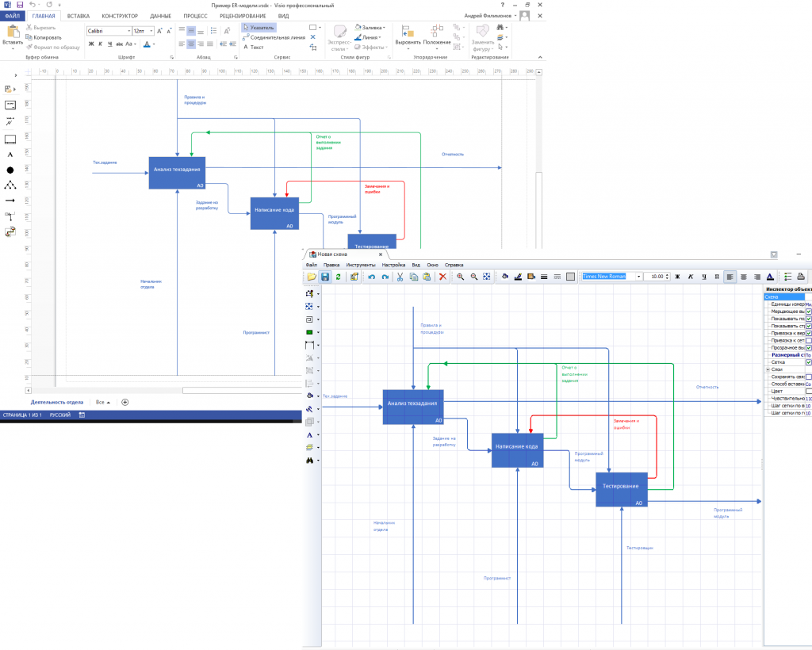The width and height of the screenshot is (812, 650).
Task: Click the bullet list icon in the Абзац group
Action: 214,31
